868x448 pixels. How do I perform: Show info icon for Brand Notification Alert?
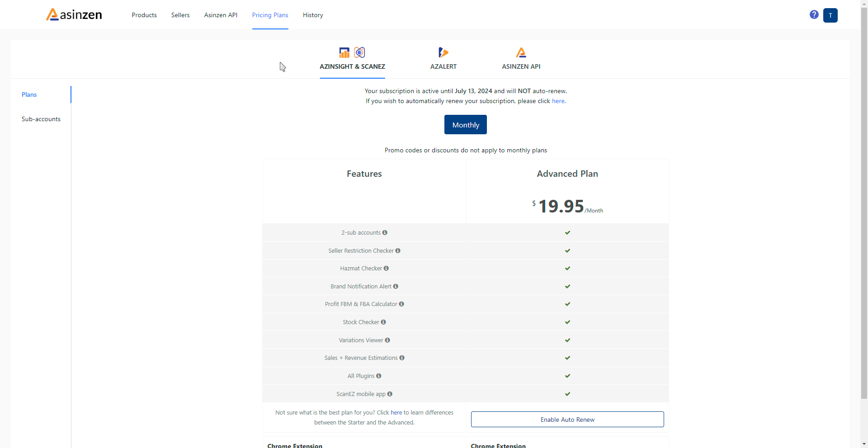396,286
